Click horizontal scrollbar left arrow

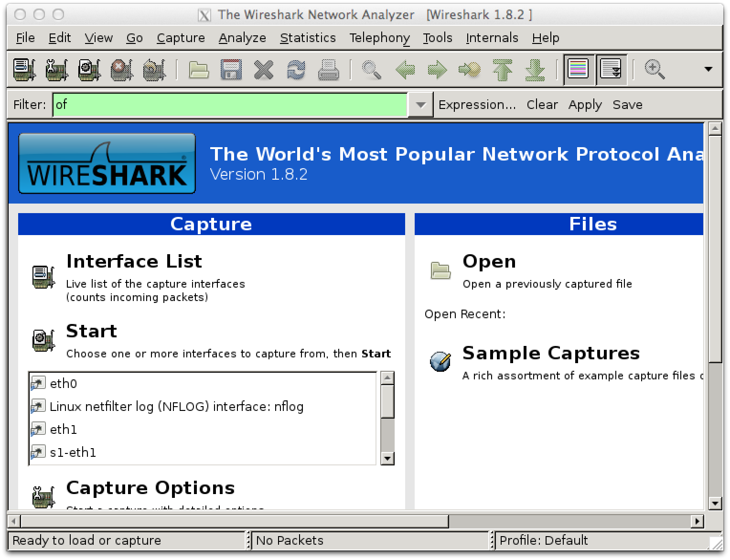coord(14,521)
